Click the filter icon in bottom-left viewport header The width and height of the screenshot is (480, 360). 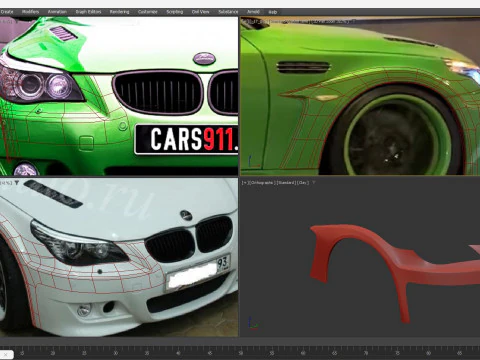17,183
